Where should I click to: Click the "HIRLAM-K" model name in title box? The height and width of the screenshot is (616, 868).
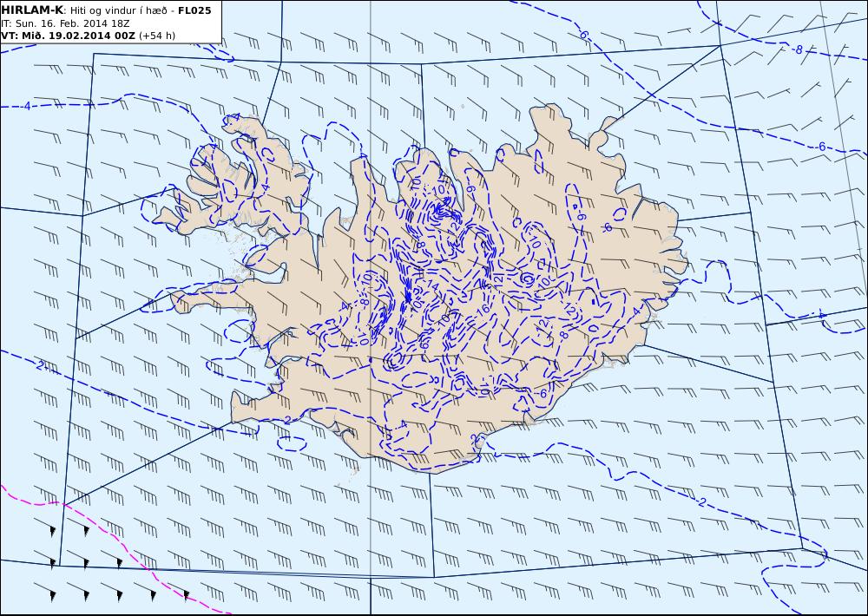click(x=32, y=10)
